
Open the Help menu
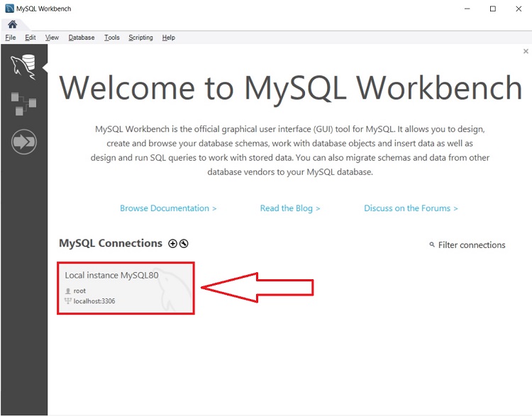coord(169,38)
